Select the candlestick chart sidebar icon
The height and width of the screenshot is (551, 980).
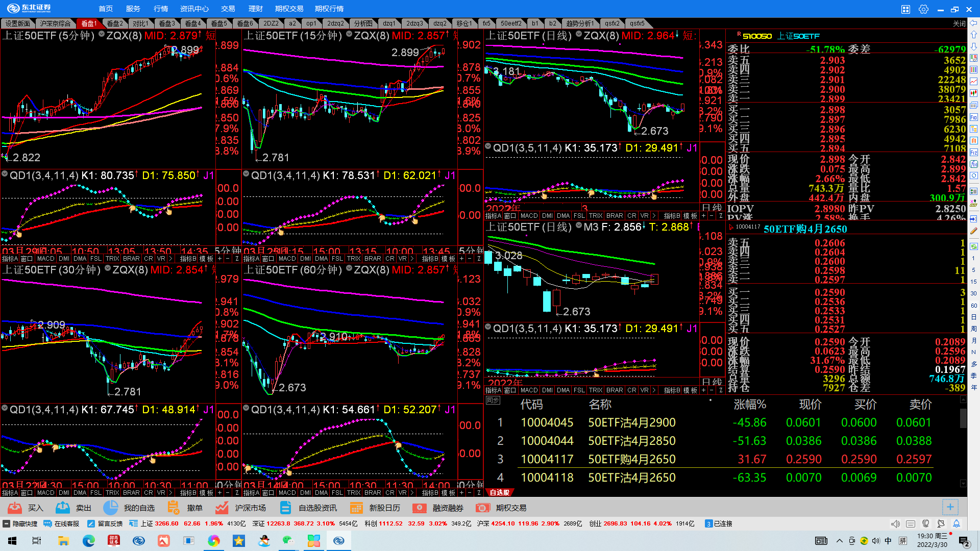point(974,93)
